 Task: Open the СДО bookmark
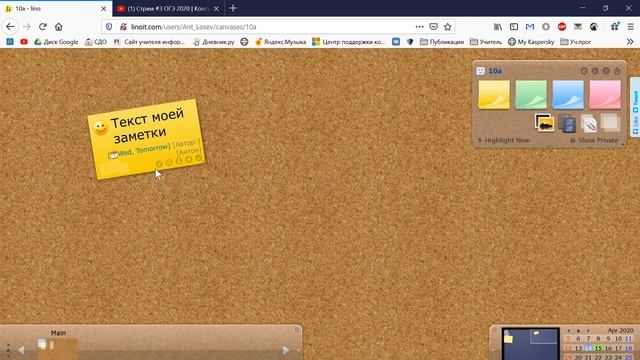96,42
